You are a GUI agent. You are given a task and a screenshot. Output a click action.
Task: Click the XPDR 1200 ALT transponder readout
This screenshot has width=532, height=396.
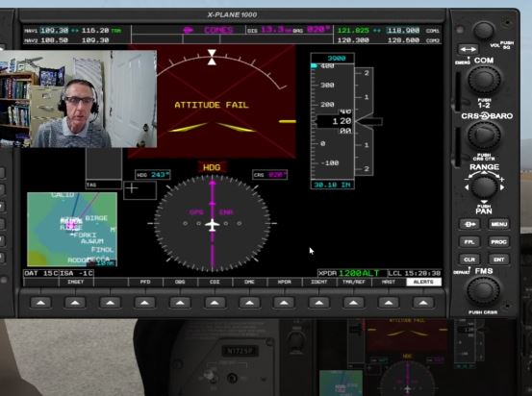click(x=352, y=273)
